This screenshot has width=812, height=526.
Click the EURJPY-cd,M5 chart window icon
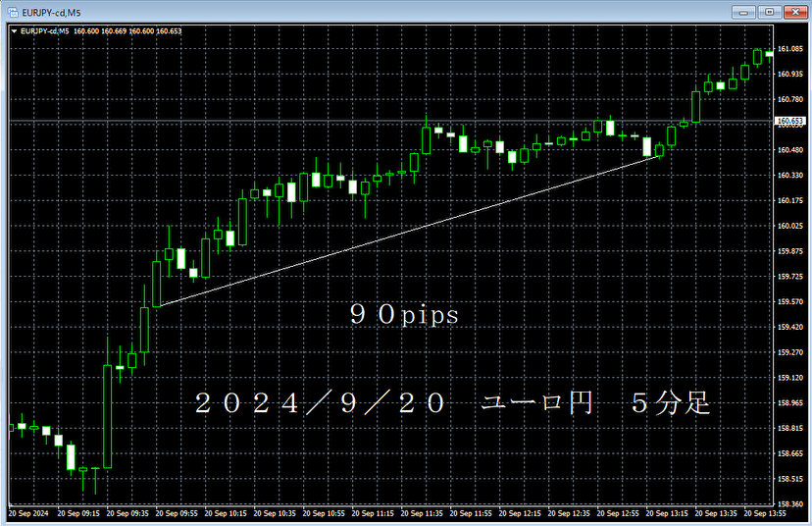click(x=13, y=12)
